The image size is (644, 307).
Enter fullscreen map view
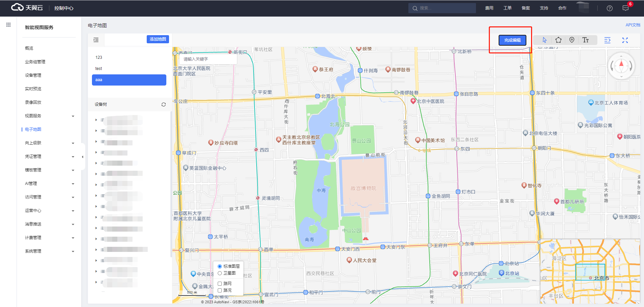[625, 40]
